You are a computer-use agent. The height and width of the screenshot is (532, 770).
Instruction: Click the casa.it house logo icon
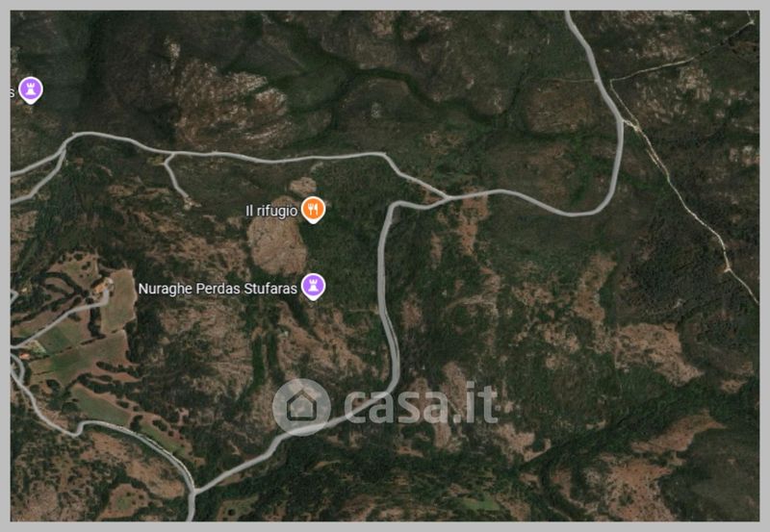301,407
